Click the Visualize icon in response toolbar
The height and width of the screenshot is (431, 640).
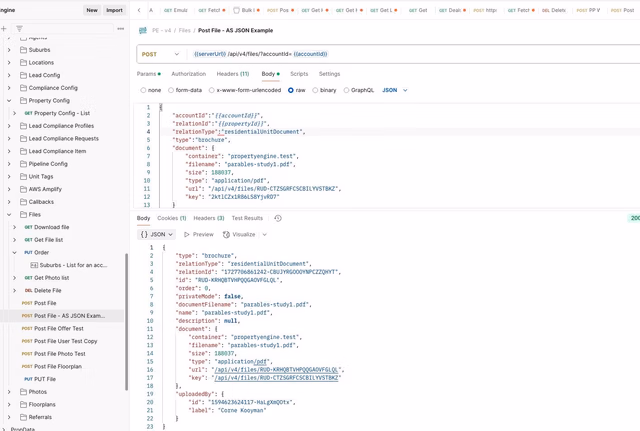point(226,234)
